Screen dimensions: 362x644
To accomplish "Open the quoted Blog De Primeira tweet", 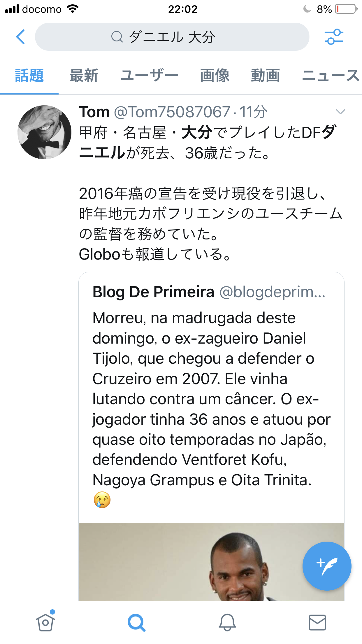I will (211, 400).
